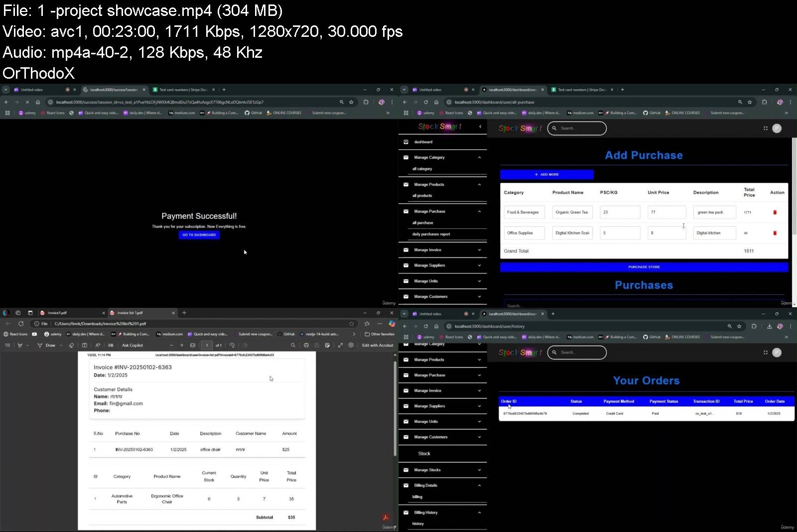Collapse Manage Products in the Add Purchase sidebar
Viewport: 797px width, 532px height.
[442, 184]
